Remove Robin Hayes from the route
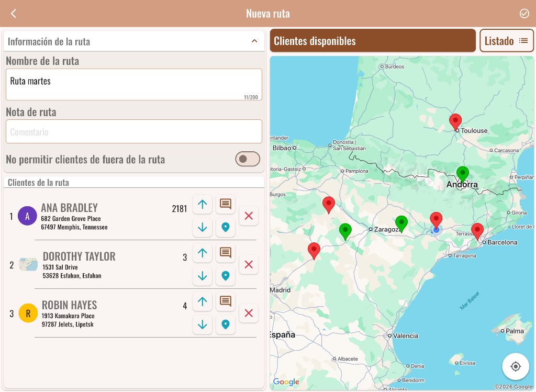 tap(249, 313)
